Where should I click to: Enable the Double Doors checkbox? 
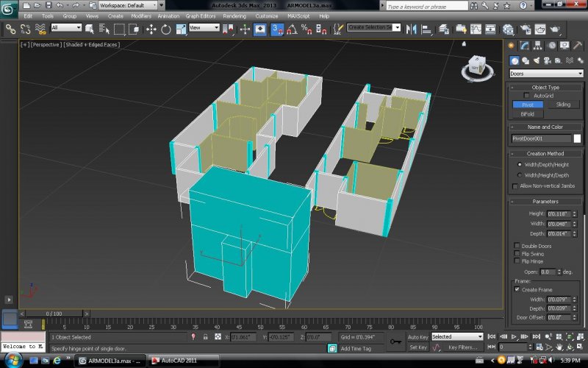[x=517, y=246]
